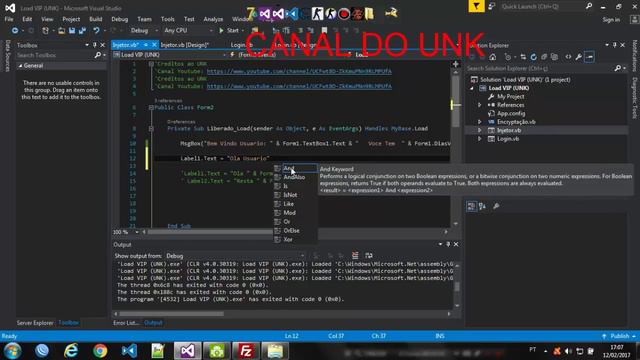Click the Output horizontal scrollbar thumb
The height and width of the screenshot is (360, 640).
tap(171, 314)
